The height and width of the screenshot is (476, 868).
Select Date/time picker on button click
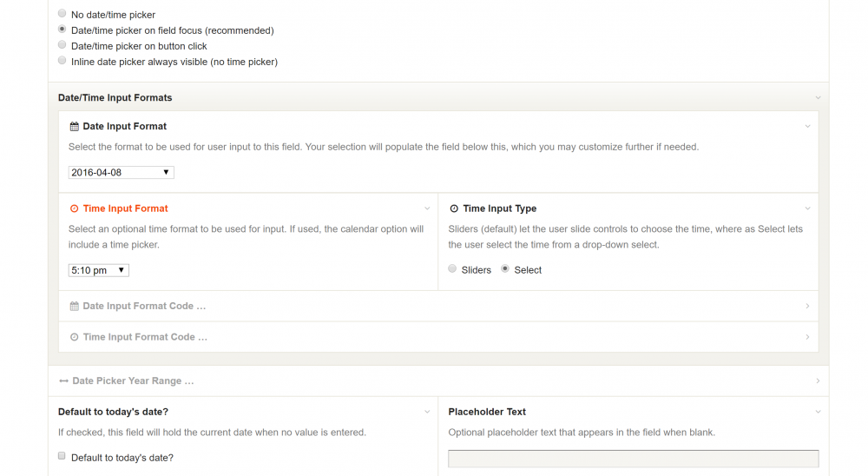(x=62, y=45)
